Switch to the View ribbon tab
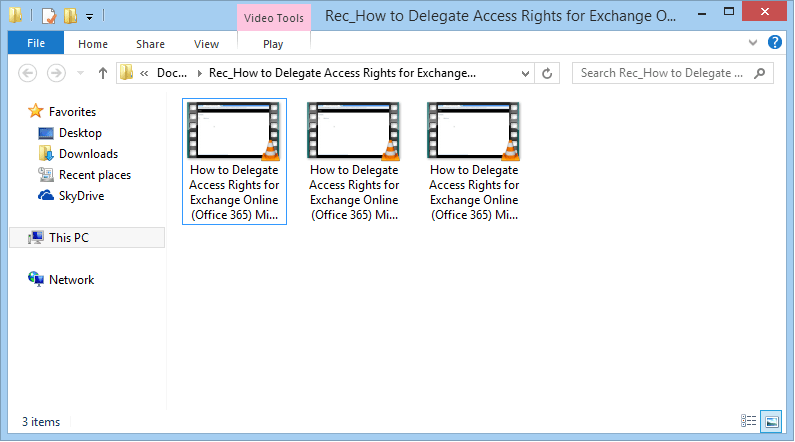The image size is (795, 442). [x=206, y=44]
